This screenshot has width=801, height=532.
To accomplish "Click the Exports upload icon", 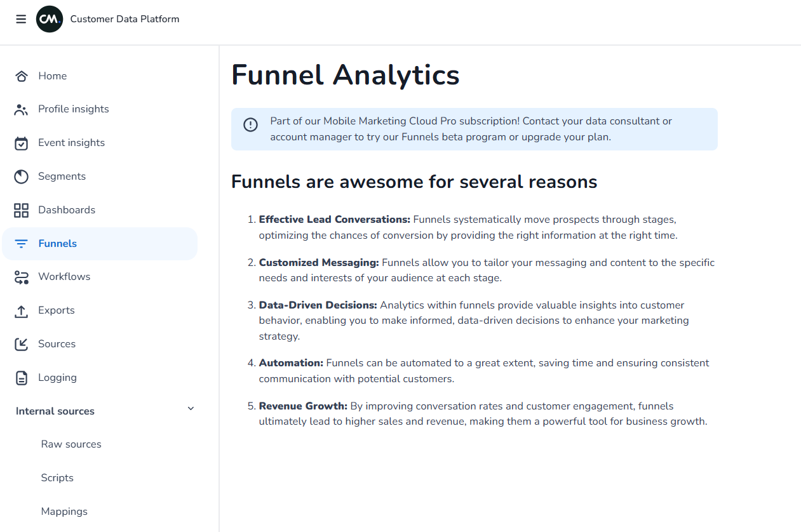I will coord(22,311).
